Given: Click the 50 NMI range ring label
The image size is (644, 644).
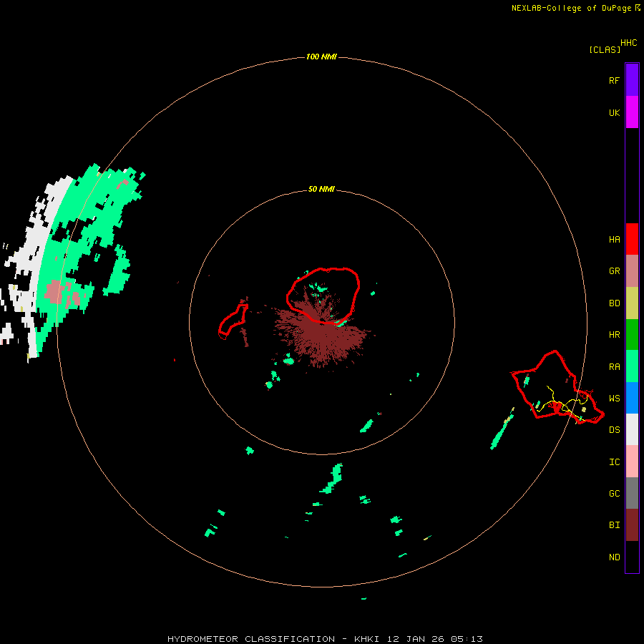Looking at the screenshot, I should [321, 189].
